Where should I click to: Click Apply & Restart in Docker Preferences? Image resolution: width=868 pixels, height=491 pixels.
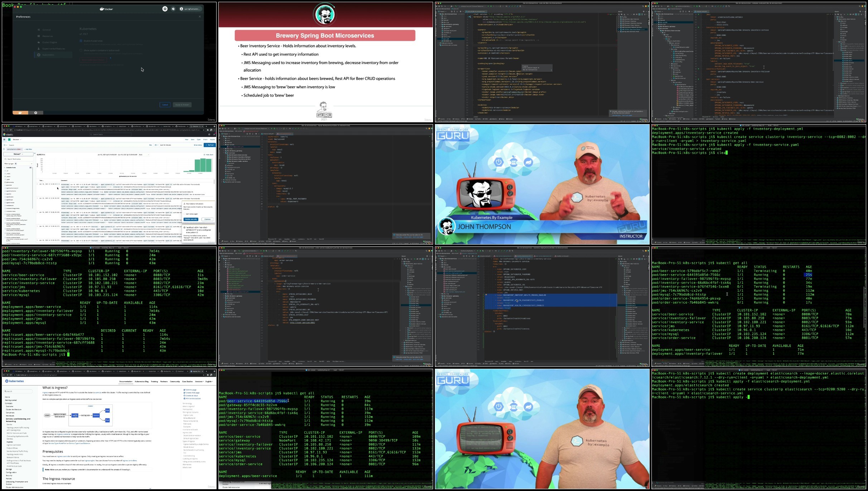click(182, 105)
